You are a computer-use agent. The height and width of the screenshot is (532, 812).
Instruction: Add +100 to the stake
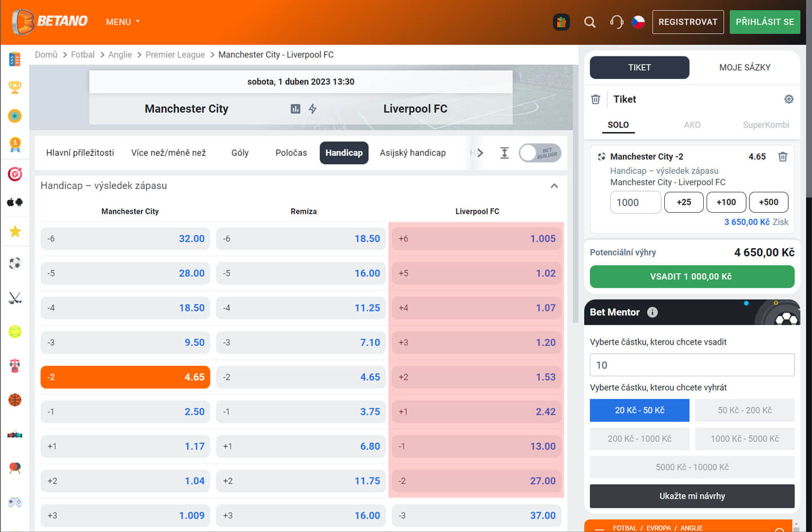[x=726, y=202]
